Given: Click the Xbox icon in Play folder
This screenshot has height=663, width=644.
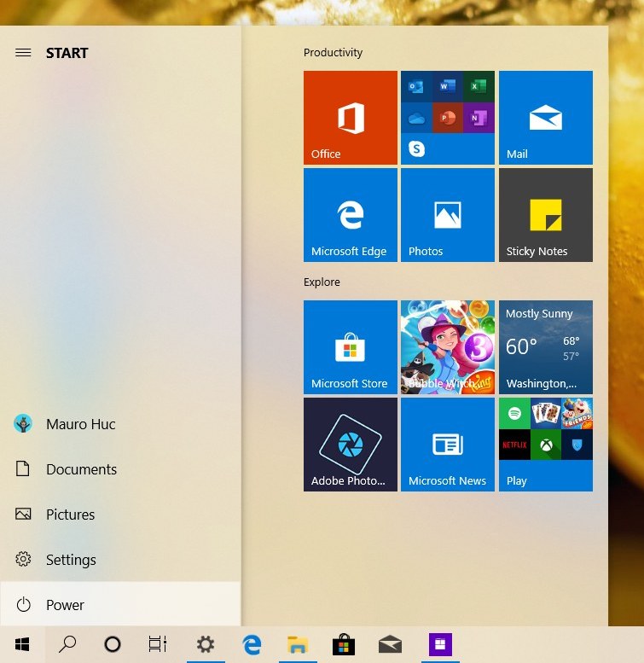Looking at the screenshot, I should point(546,445).
